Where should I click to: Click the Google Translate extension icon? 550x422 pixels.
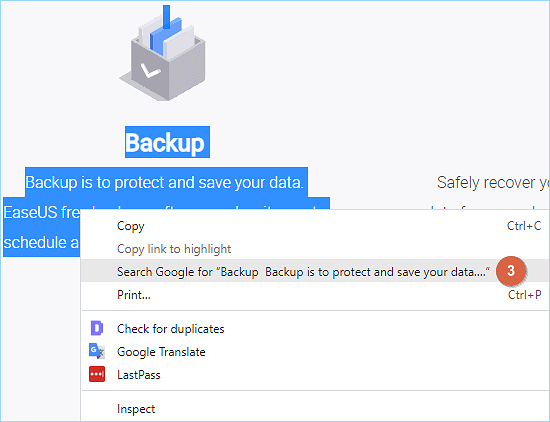97,351
